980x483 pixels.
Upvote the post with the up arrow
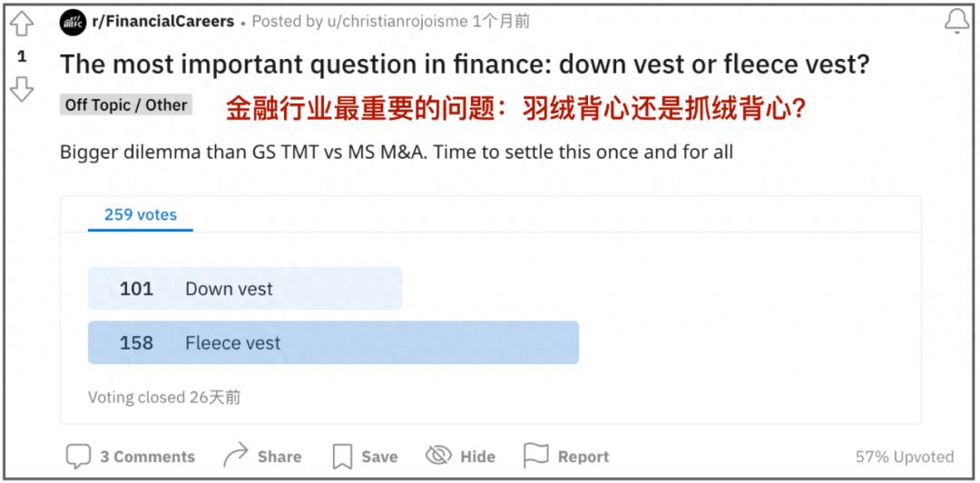[x=22, y=25]
